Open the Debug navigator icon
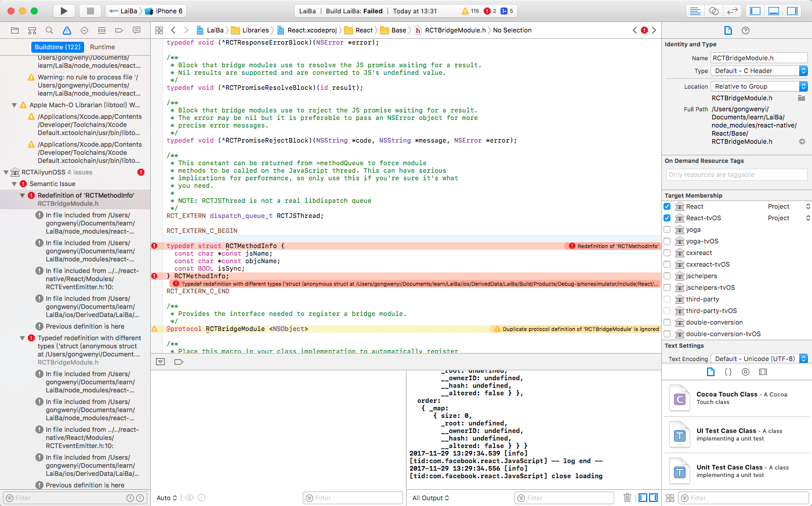This screenshot has width=812, height=506. coord(101,30)
